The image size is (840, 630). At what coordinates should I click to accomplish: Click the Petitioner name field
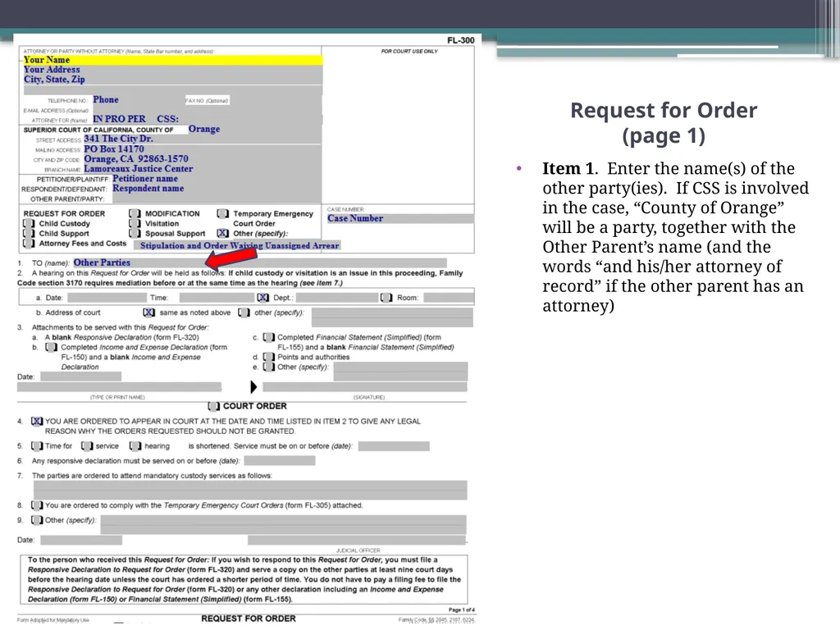coord(217,179)
